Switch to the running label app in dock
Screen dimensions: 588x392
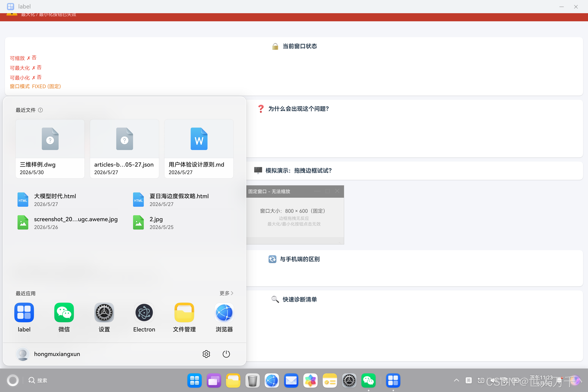(x=393, y=380)
